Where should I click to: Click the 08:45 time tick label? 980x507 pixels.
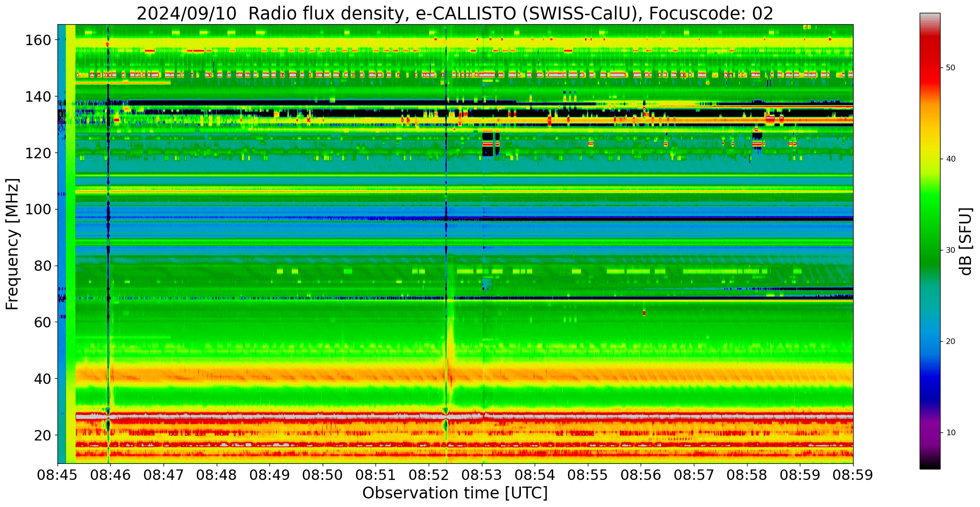(x=58, y=475)
